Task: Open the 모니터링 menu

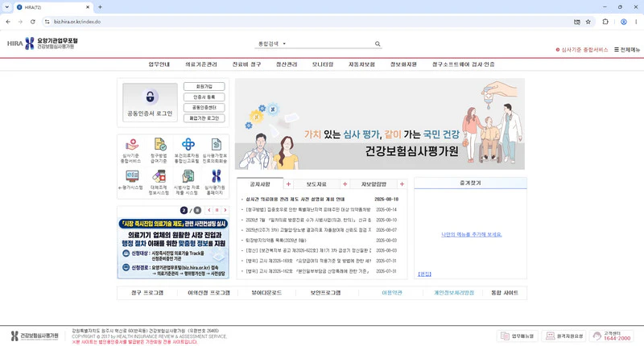Action: pos(323,64)
